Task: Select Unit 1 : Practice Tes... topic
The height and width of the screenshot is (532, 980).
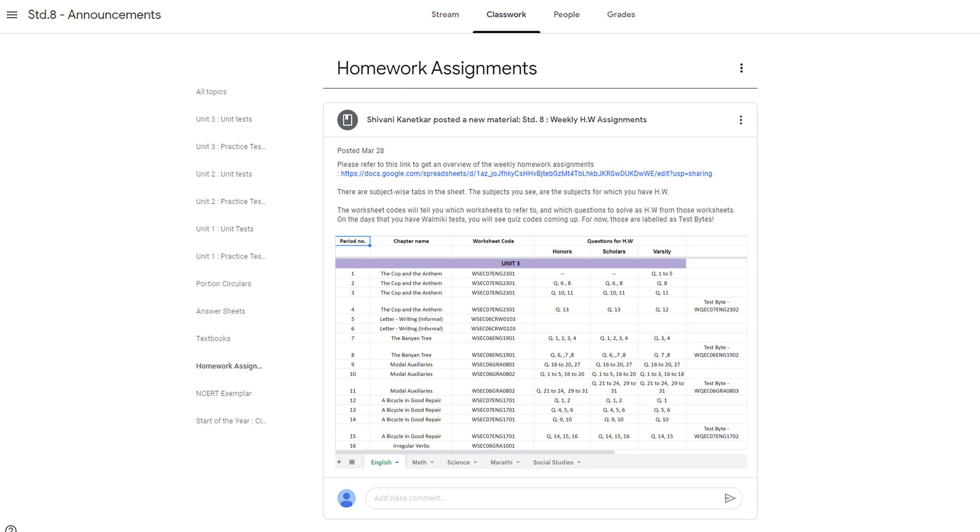Action: [x=231, y=256]
